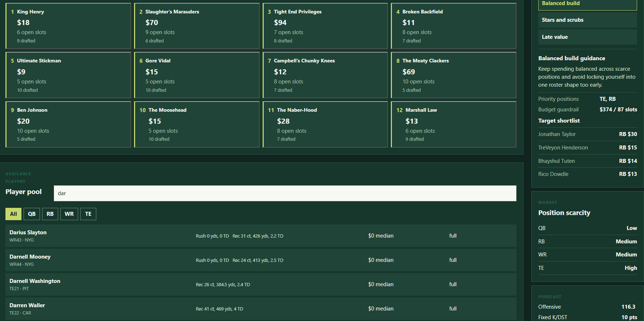Image resolution: width=644 pixels, height=321 pixels.
Task: Click Darren Waller's Rec stats text
Action: 219,309
